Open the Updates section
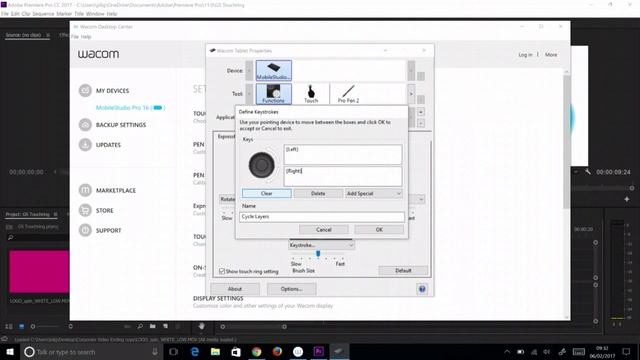The height and width of the screenshot is (360, 640). point(100,144)
